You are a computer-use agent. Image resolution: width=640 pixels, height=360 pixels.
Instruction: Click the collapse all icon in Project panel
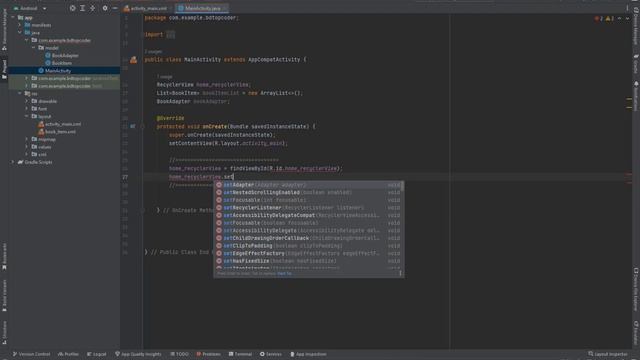[x=93, y=8]
